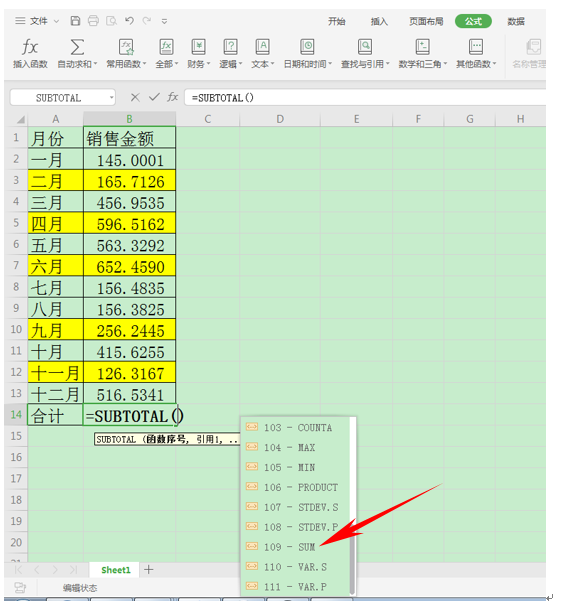The width and height of the screenshot is (561, 609).
Task: Confirm formula with the checkmark icon
Action: (x=154, y=97)
